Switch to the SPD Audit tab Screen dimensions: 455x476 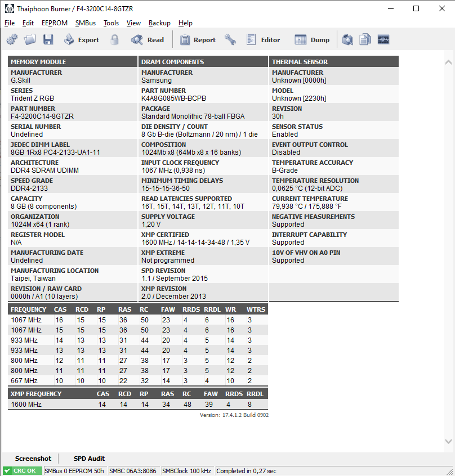click(x=89, y=459)
